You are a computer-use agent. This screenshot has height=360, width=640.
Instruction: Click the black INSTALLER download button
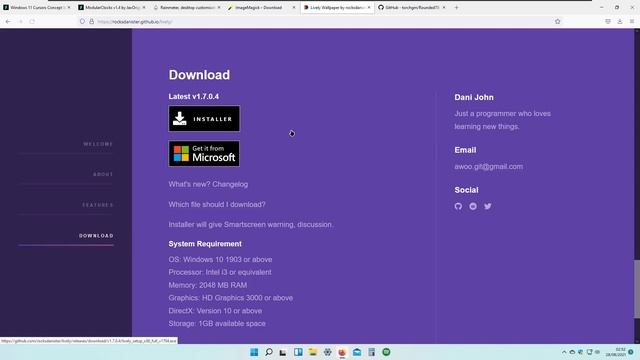pos(204,119)
